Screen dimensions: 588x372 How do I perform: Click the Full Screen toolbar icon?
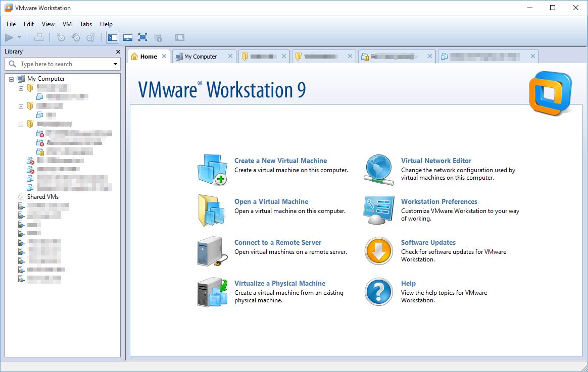coord(142,37)
